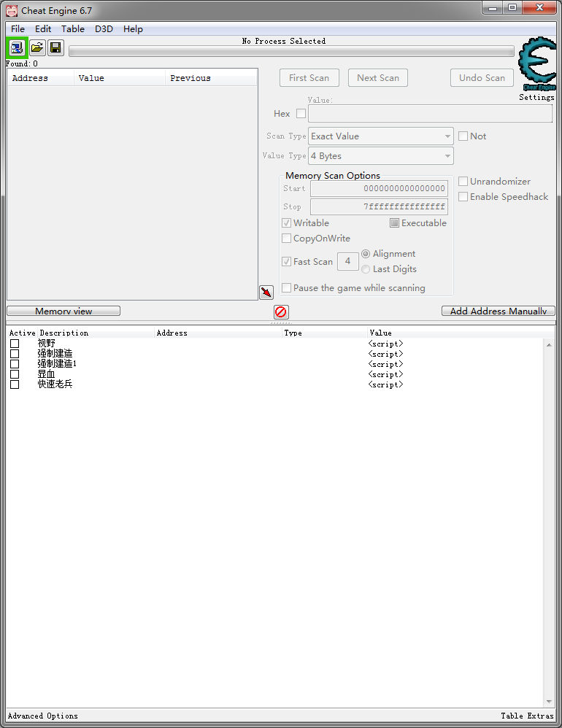Screen dimensions: 562x728
Task: Click the Description column header in table
Action: 96,333
